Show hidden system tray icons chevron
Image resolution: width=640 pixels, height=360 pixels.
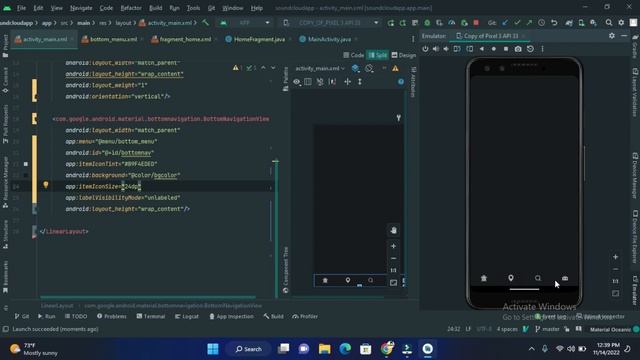click(x=531, y=349)
